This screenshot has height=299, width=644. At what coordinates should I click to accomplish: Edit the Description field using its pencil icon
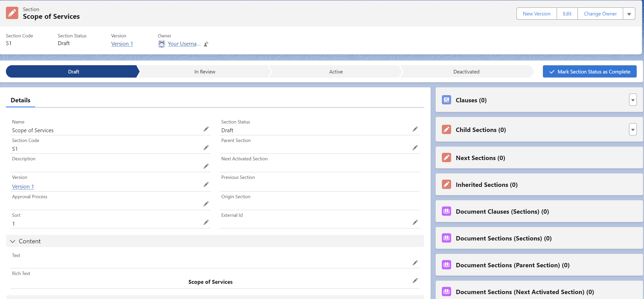point(206,166)
